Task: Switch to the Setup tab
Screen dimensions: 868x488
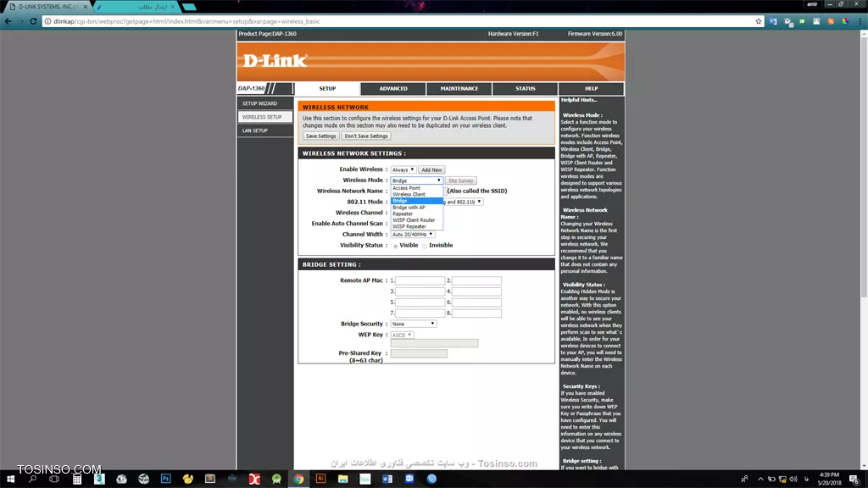Action: (327, 88)
